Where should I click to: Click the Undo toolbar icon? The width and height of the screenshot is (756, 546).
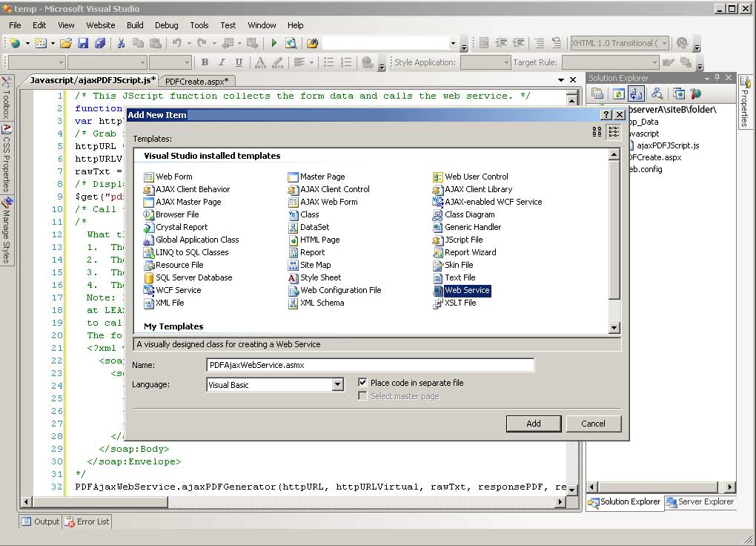pos(177,44)
